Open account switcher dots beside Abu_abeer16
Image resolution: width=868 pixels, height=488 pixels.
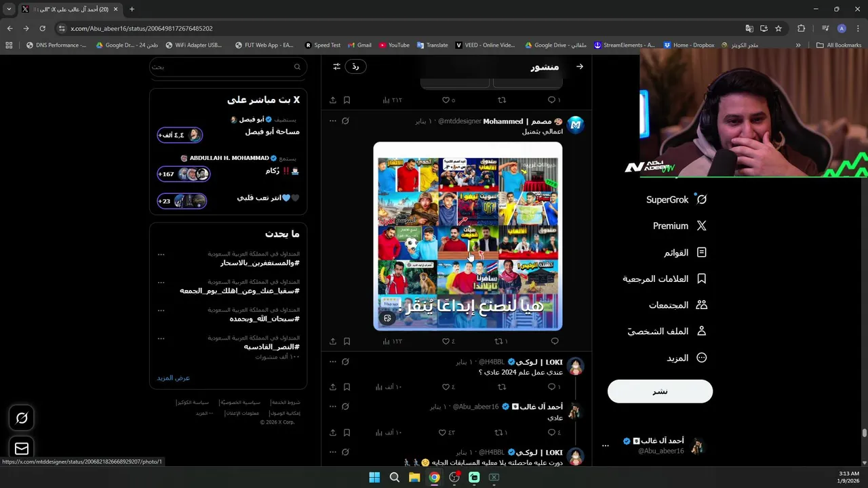point(606,445)
